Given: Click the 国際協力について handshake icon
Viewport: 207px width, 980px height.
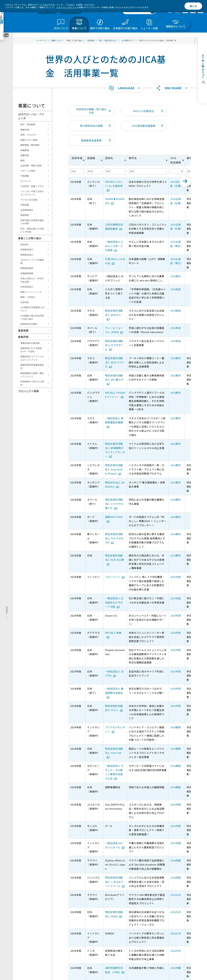Looking at the screenshot, I should [176, 22].
